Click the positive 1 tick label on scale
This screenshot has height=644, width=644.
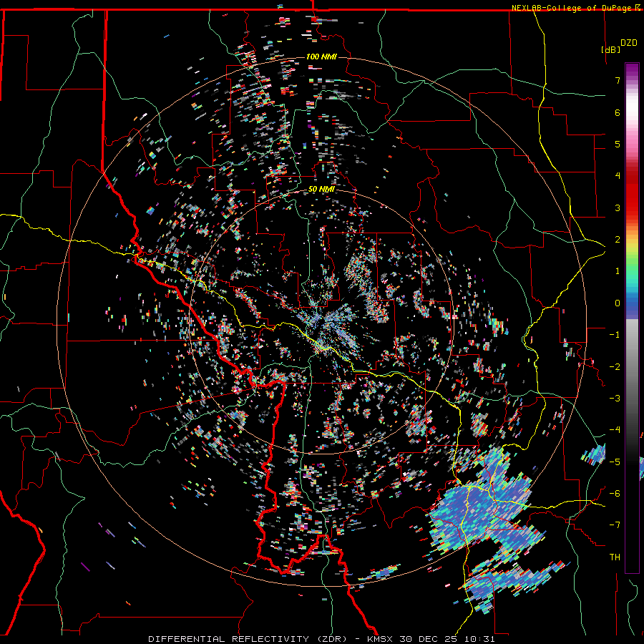(618, 271)
